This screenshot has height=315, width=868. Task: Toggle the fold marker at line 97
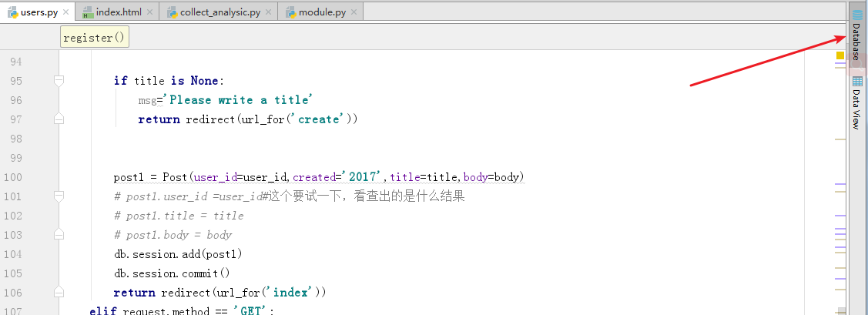[59, 119]
